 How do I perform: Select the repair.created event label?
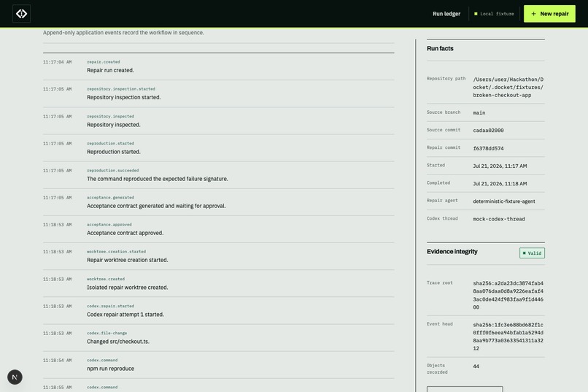(104, 62)
